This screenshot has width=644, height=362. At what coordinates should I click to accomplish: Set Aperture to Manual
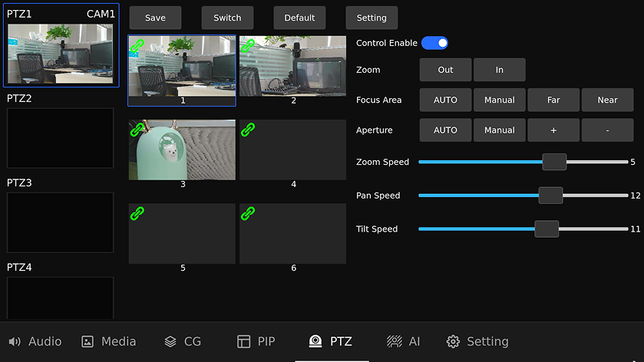(x=500, y=130)
